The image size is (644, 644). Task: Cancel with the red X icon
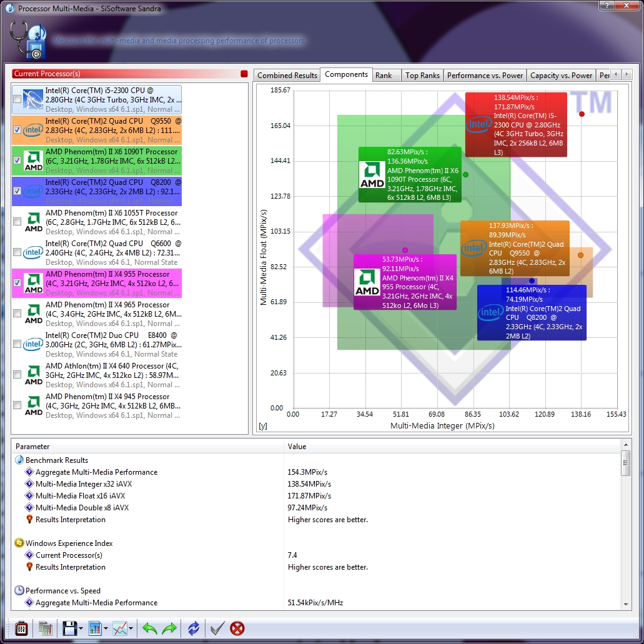click(x=237, y=628)
